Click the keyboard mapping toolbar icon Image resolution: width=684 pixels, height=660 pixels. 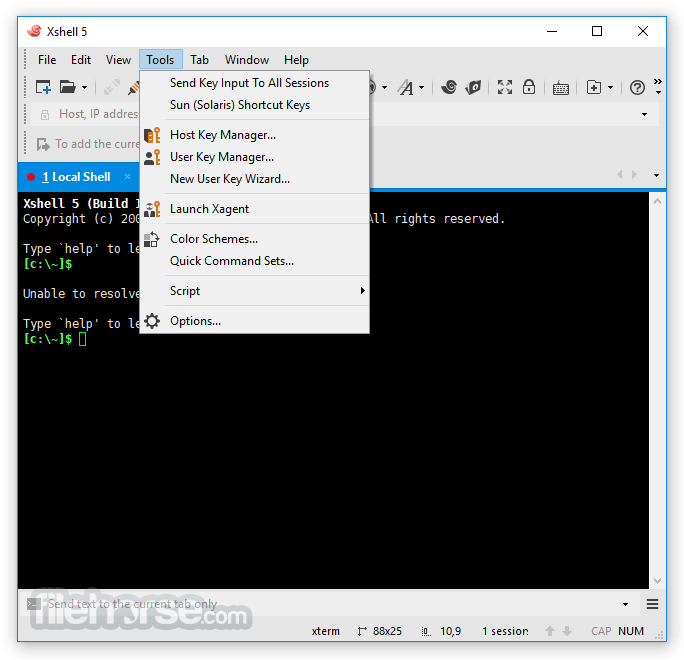pos(561,88)
